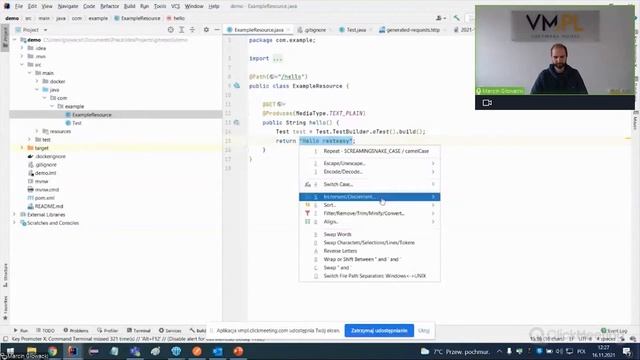Open File Explorer from the taskbar
Screen dimensions: 640x360
coord(32,351)
